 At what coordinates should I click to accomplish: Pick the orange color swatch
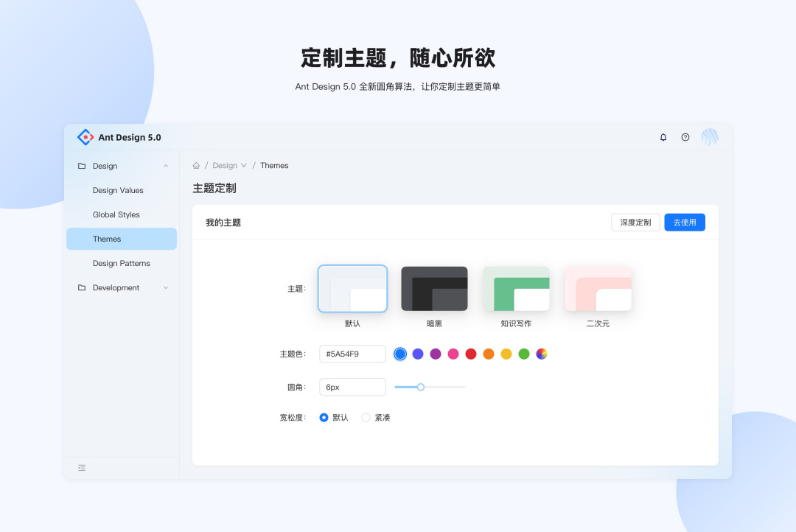[489, 354]
